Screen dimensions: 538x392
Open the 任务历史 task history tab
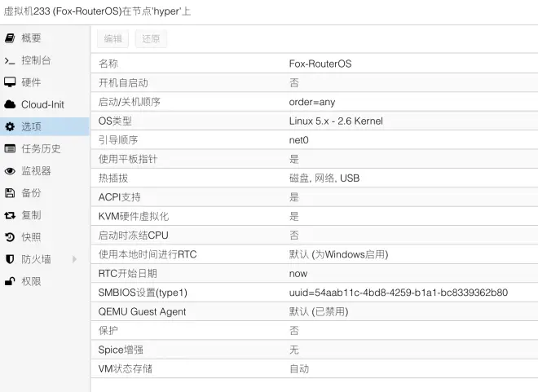click(x=45, y=148)
